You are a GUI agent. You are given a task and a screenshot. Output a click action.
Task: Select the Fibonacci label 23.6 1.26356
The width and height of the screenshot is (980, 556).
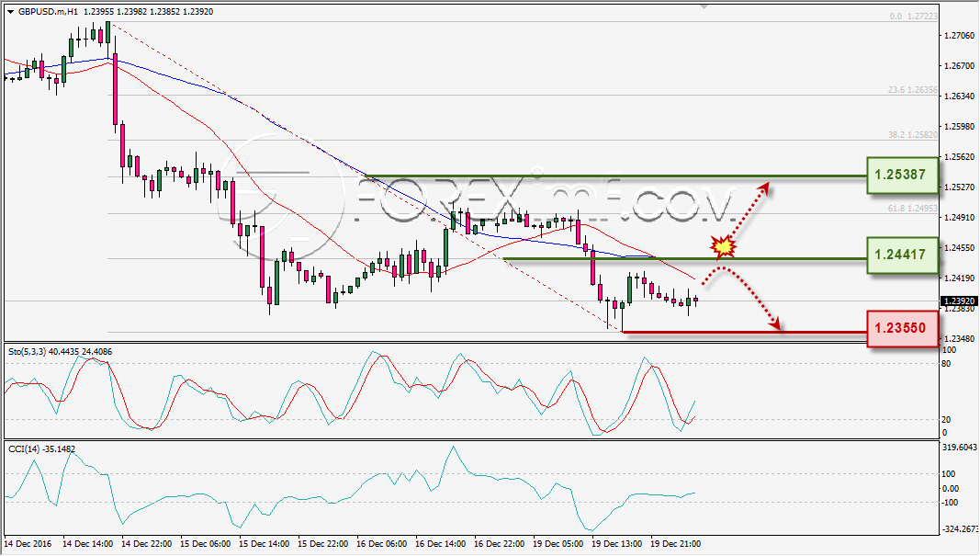913,90
